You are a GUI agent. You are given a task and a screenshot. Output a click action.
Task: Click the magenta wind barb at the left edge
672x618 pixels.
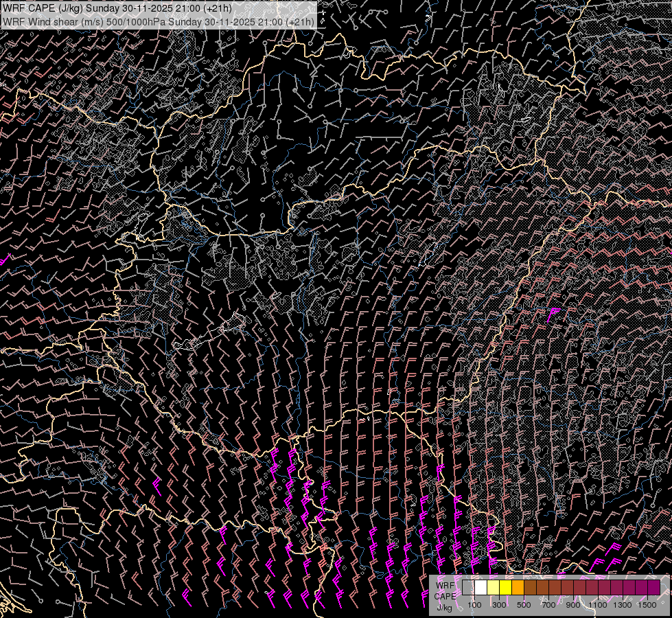(x=3, y=260)
